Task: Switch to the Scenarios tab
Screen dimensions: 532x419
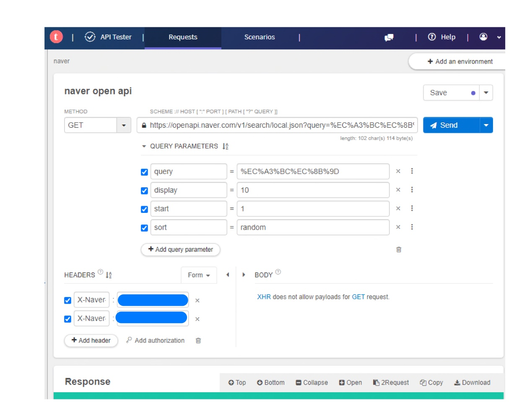Action: coord(260,37)
